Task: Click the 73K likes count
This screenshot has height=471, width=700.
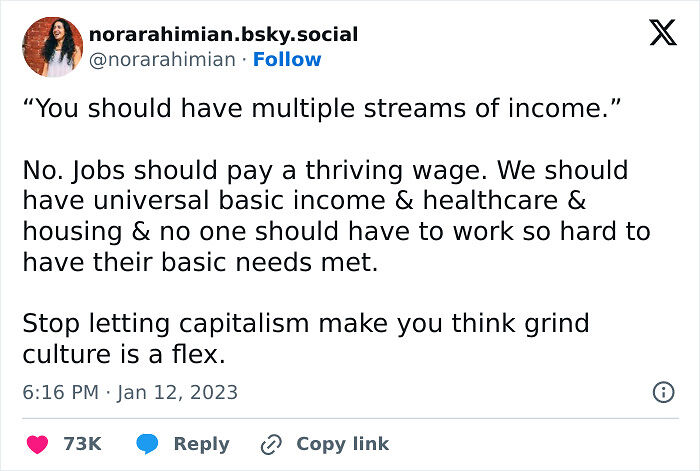Action: pyautogui.click(x=82, y=444)
